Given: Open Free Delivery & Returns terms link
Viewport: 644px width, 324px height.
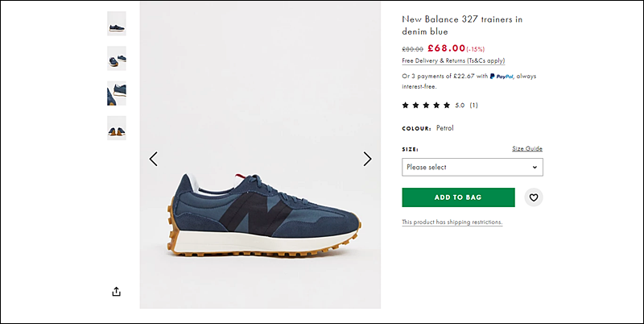Looking at the screenshot, I should [x=453, y=61].
